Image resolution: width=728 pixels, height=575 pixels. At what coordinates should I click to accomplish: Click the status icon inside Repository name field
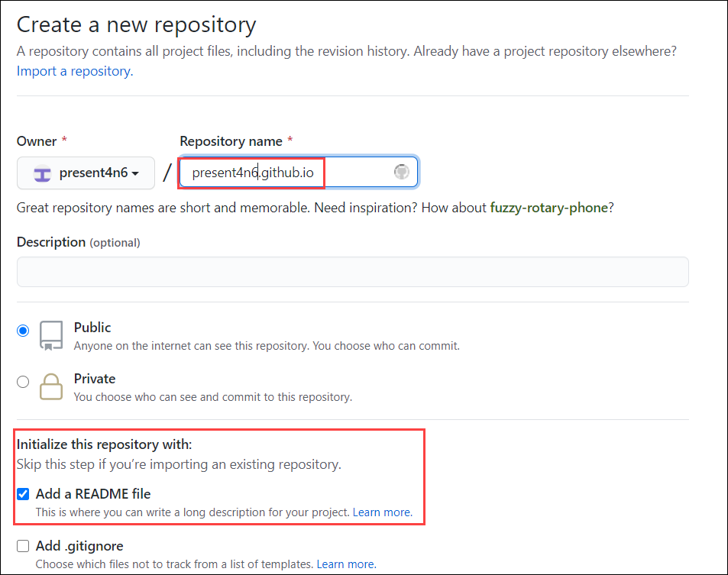[402, 172]
